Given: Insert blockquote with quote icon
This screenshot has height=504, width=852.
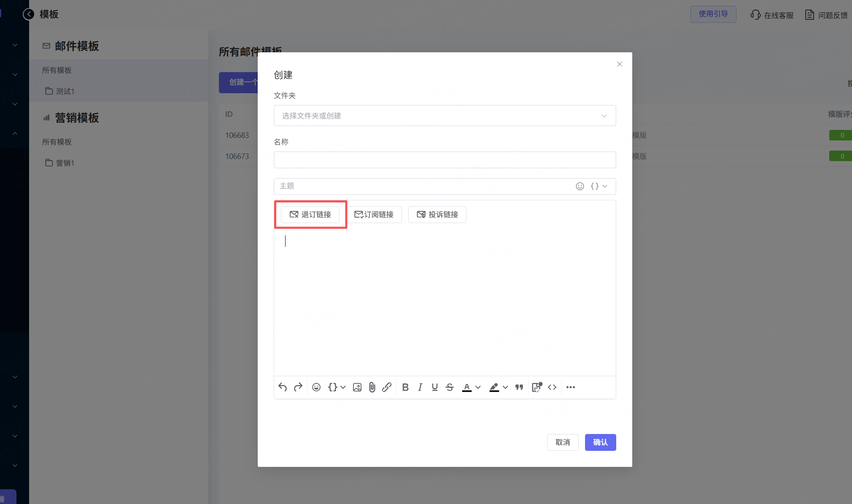Looking at the screenshot, I should click(519, 387).
